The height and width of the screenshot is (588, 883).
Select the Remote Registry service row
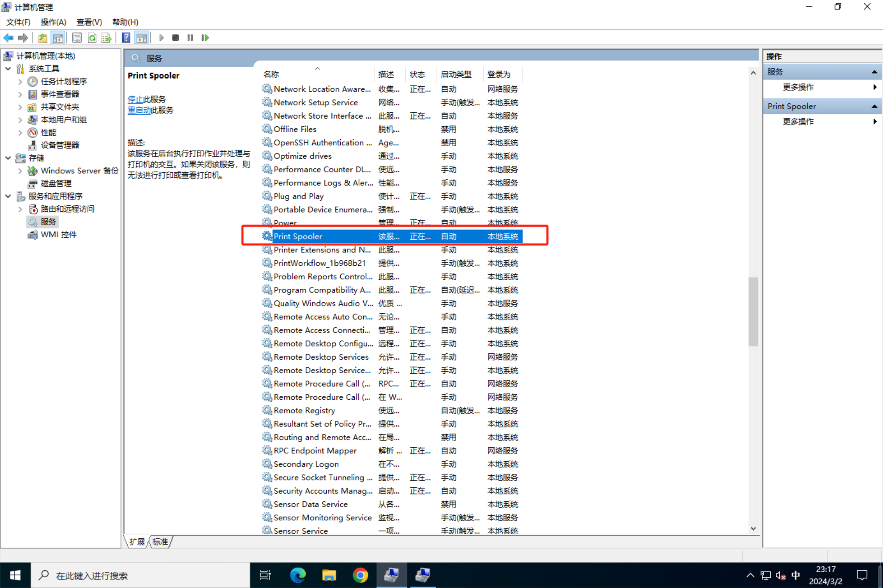click(x=304, y=410)
